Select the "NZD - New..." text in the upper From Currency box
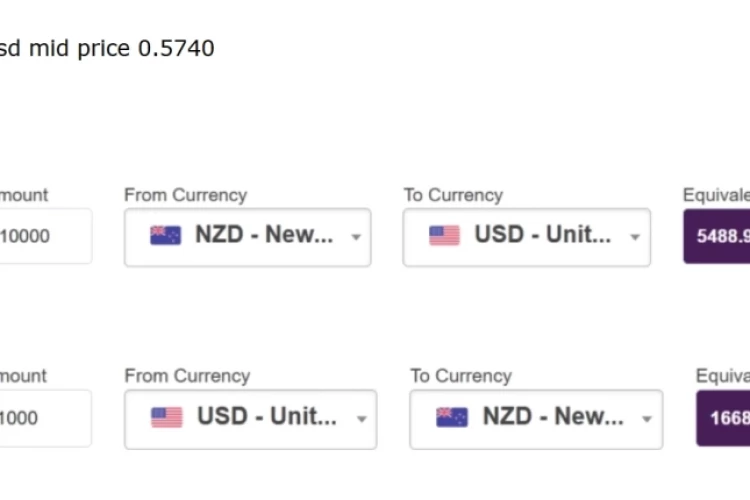750x500 pixels. click(x=264, y=234)
